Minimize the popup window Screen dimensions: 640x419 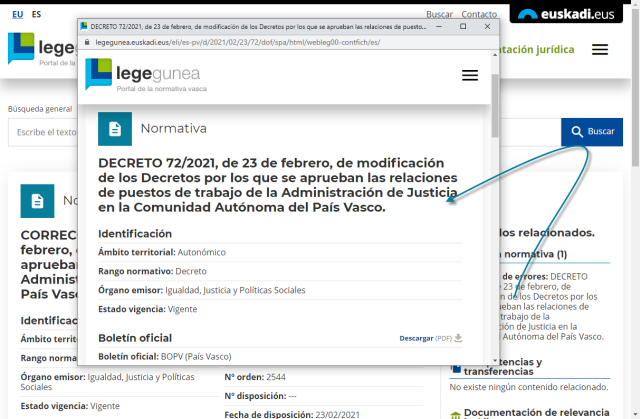tap(439, 27)
